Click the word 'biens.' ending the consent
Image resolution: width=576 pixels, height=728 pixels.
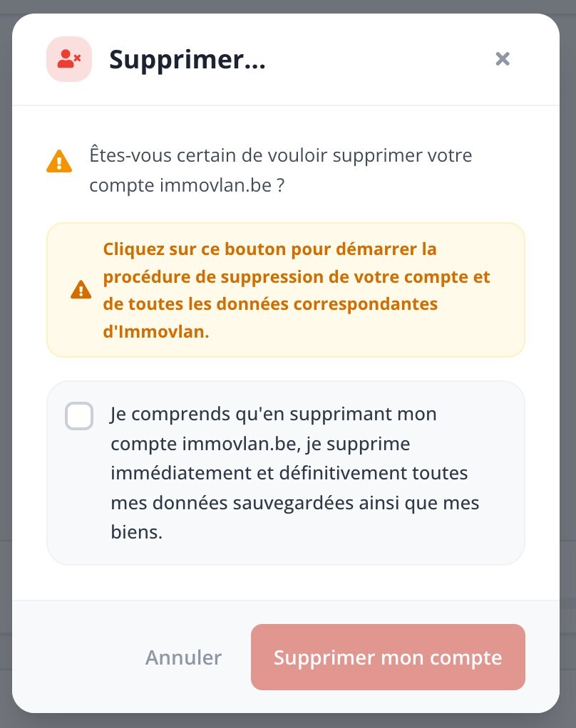[137, 532]
